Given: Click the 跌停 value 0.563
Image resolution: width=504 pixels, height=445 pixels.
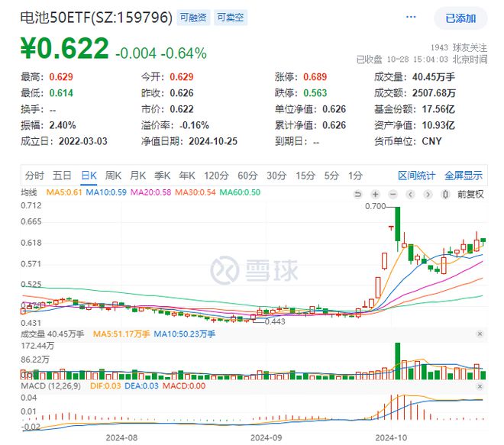Looking at the screenshot, I should pyautogui.click(x=315, y=93).
